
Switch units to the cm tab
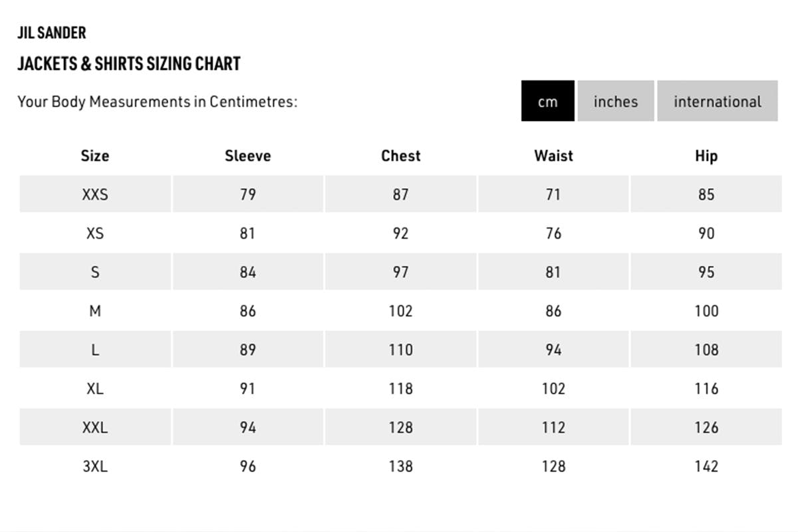coord(547,101)
